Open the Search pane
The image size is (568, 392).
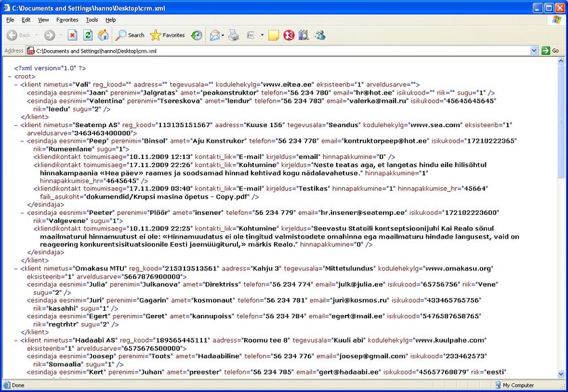pos(130,35)
